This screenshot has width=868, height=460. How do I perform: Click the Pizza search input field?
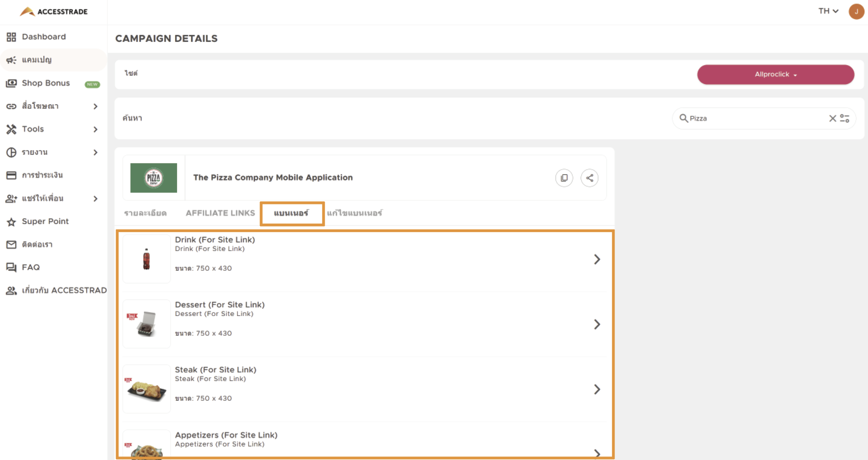click(x=757, y=118)
